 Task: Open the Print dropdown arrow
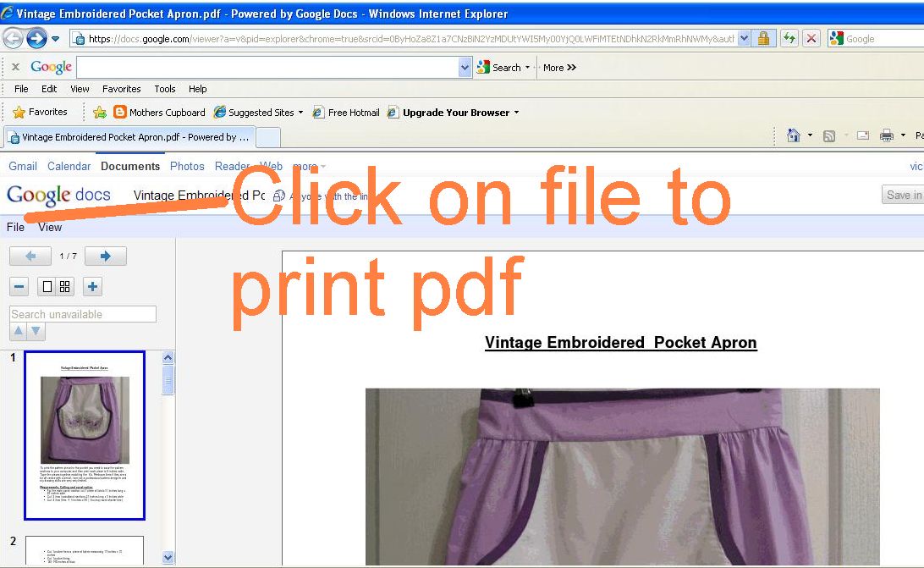pyautogui.click(x=903, y=135)
